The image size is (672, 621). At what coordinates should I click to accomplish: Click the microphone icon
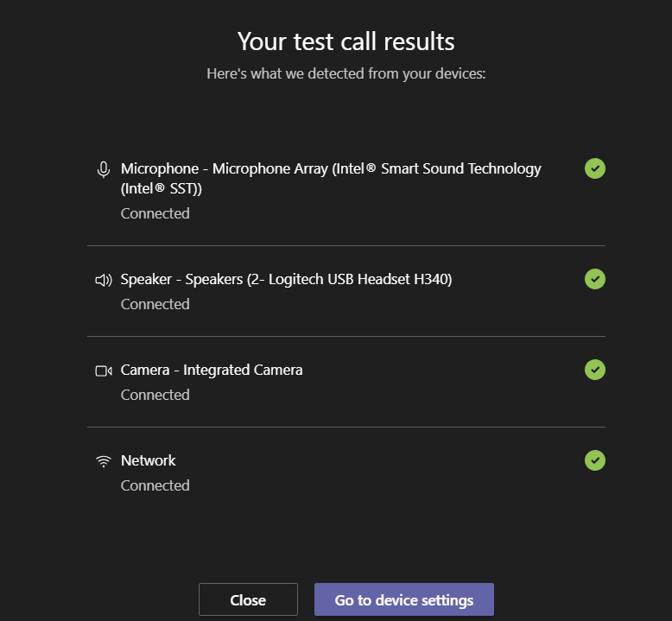[104, 169]
